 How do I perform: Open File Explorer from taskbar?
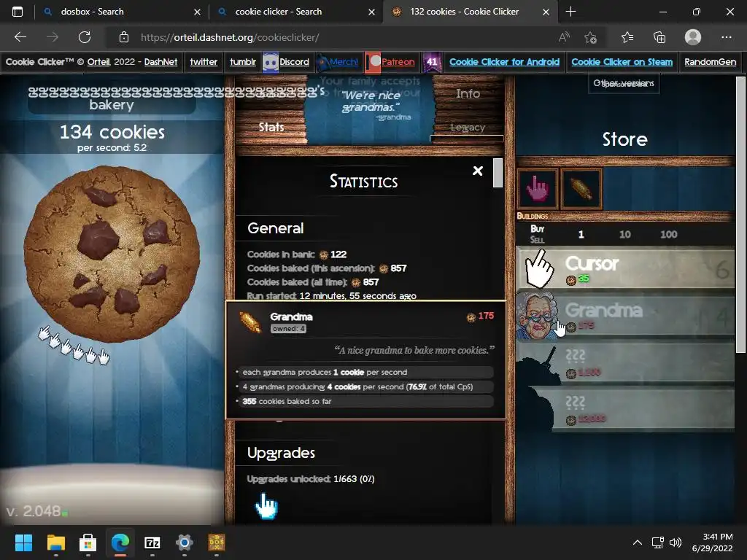pyautogui.click(x=55, y=542)
